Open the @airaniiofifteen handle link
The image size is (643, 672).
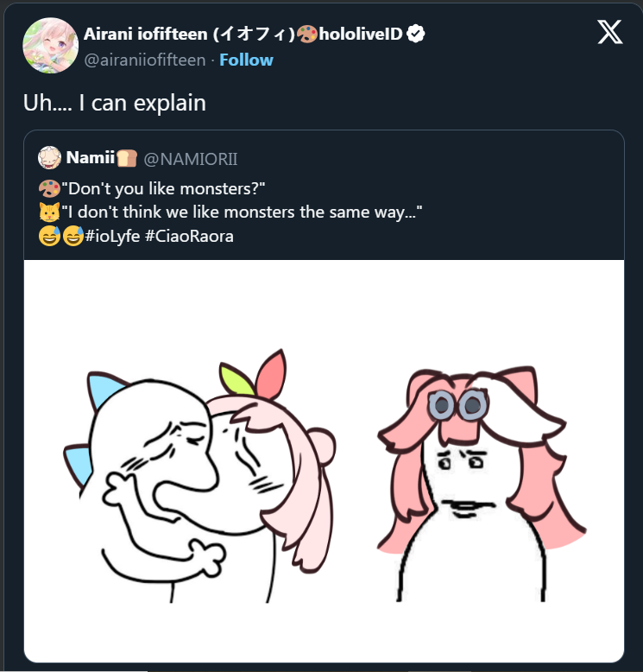click(145, 60)
